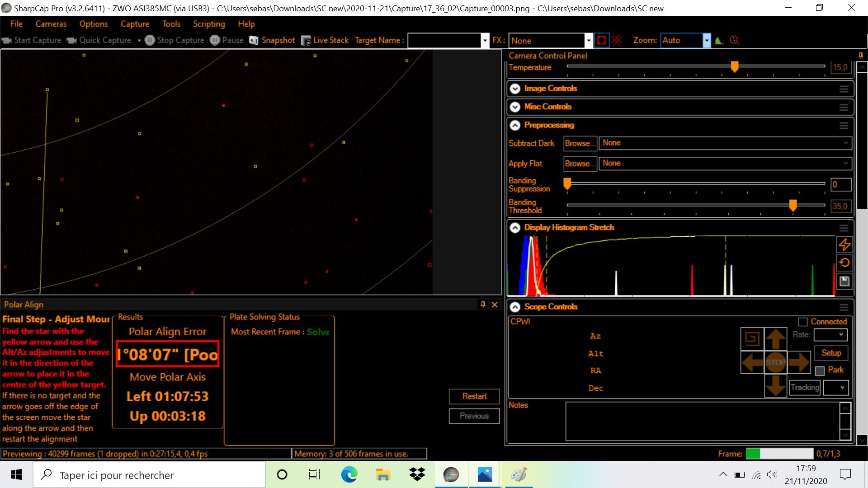Image resolution: width=868 pixels, height=488 pixels.
Task: Open Help menu
Action: coord(246,24)
